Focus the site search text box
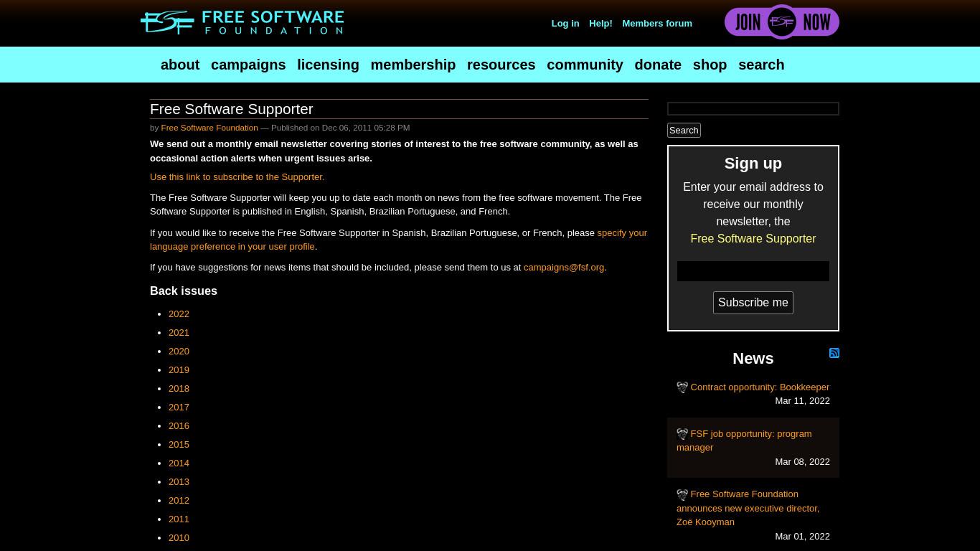The image size is (980, 551). [x=753, y=108]
